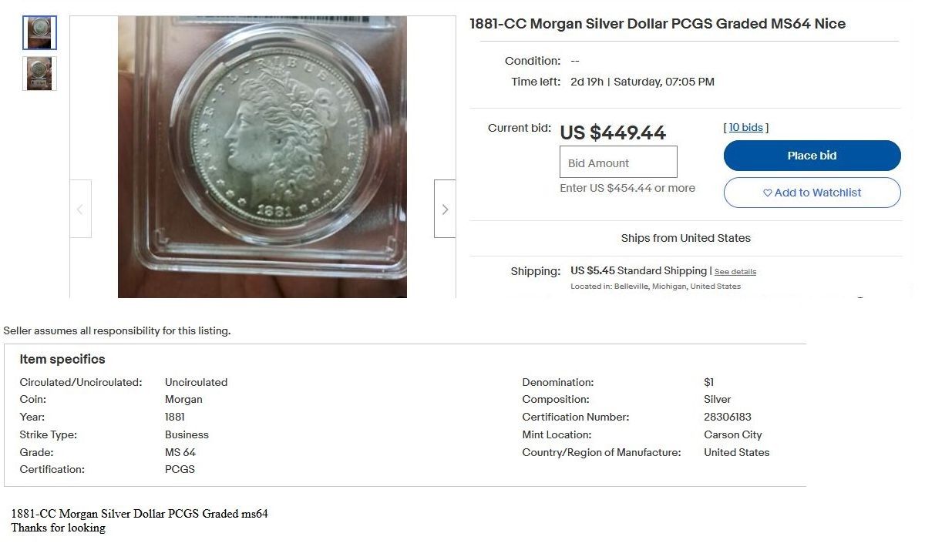Screen dimensions: 925x560
Task: Select first coin thumbnail
Action: point(39,32)
